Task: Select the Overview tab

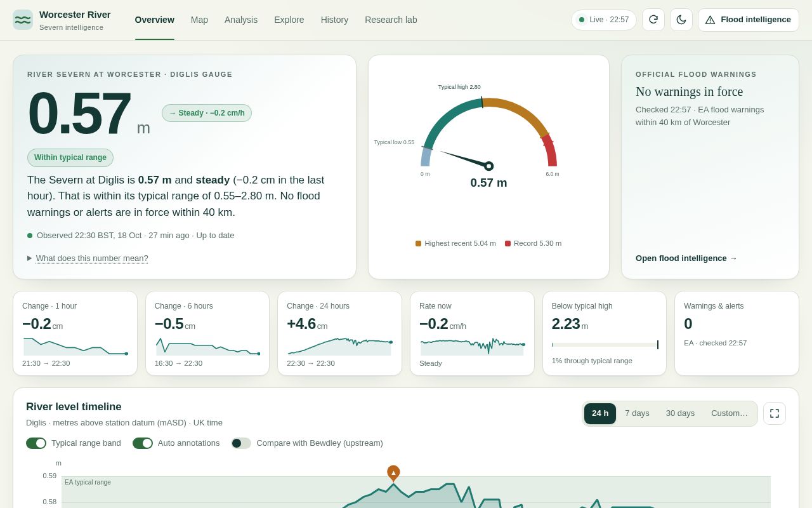Action: [x=155, y=20]
